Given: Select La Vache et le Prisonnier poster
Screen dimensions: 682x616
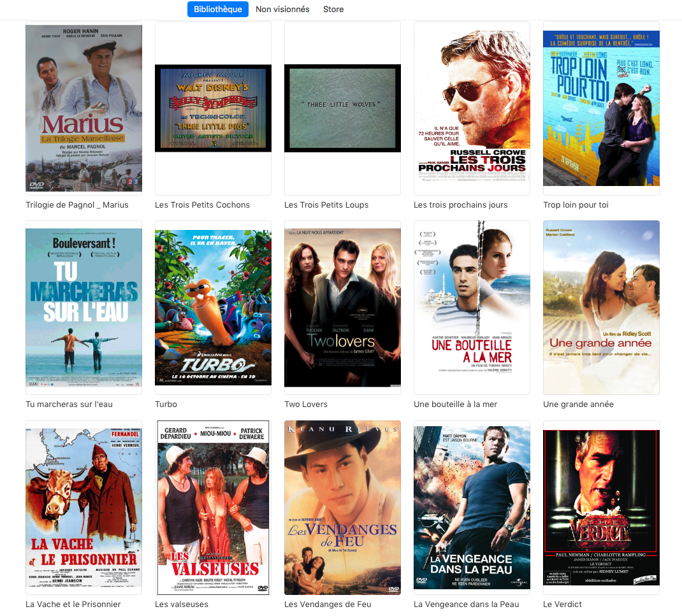Looking at the screenshot, I should coord(83,508).
